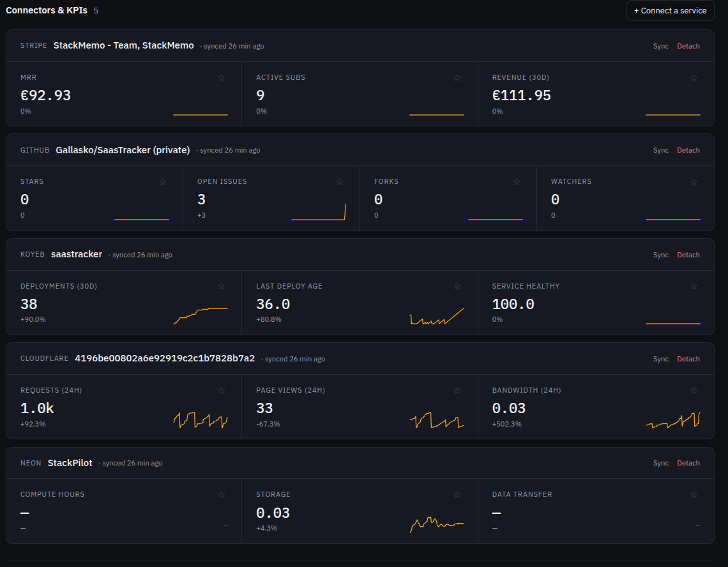The image size is (728, 567).
Task: Detach the Cloudflare connector
Action: [x=688, y=359]
